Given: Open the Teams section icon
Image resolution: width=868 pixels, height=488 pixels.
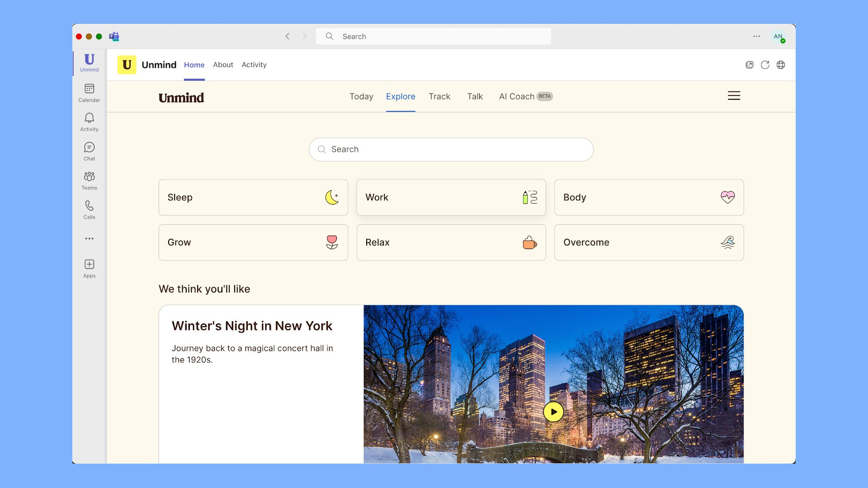Looking at the screenshot, I should (89, 181).
